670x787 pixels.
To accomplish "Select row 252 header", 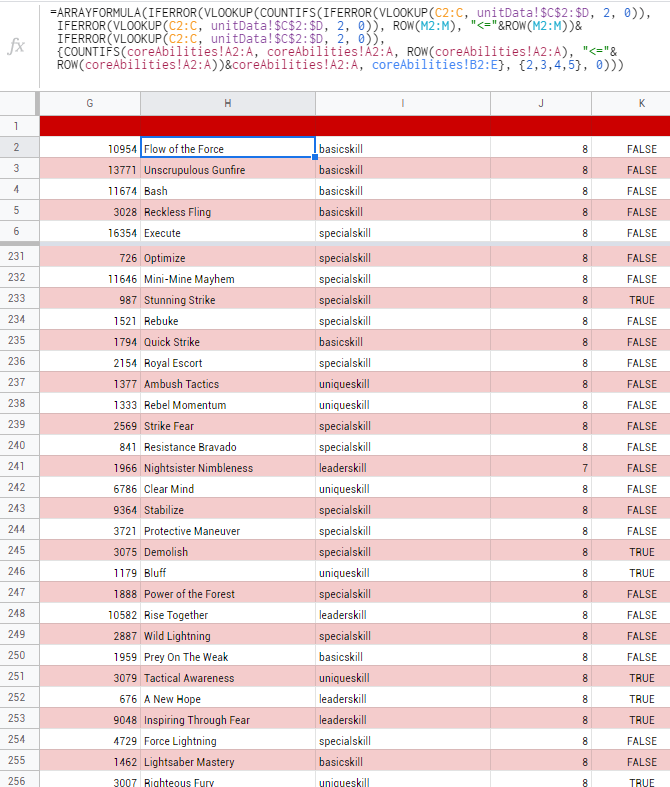I will (x=17, y=697).
